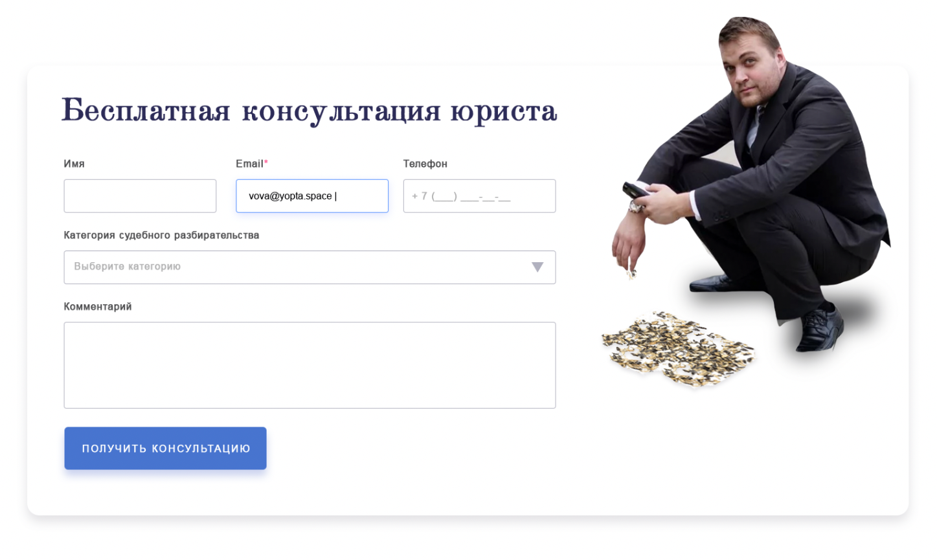937x560 pixels.
Task: Click the Телефон field label
Action: (425, 164)
